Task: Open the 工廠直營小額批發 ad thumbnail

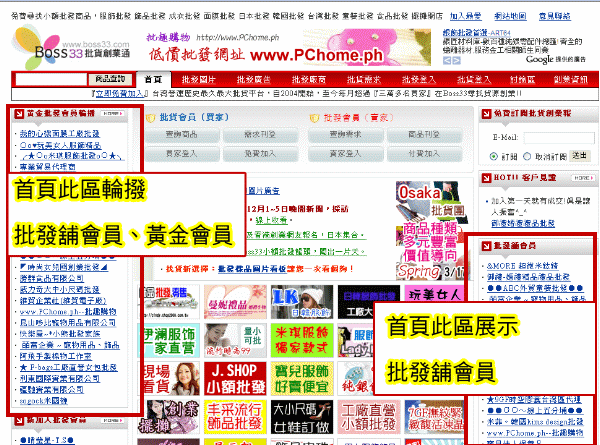Action: [x=369, y=417]
